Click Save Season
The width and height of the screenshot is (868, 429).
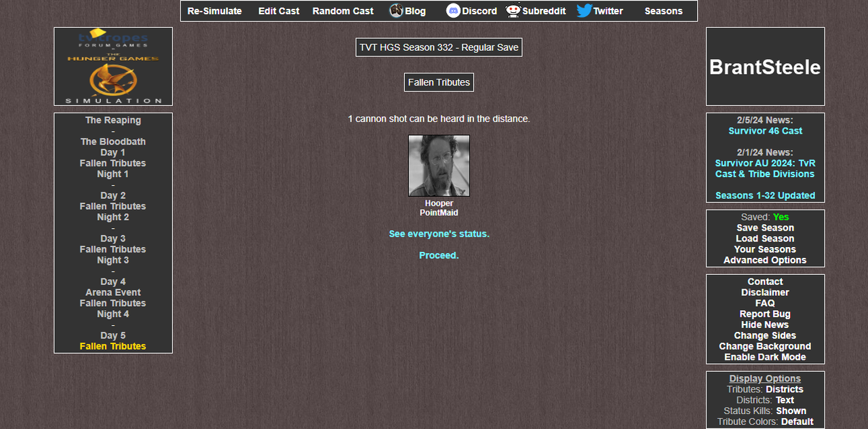(765, 228)
